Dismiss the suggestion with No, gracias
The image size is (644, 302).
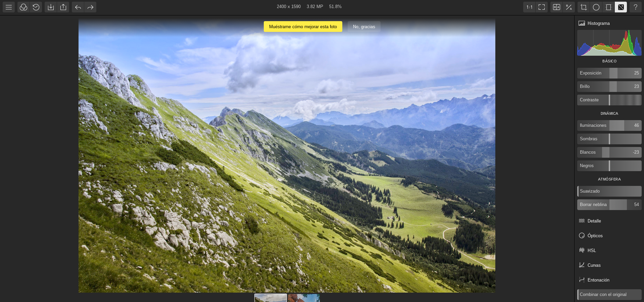pos(364,27)
